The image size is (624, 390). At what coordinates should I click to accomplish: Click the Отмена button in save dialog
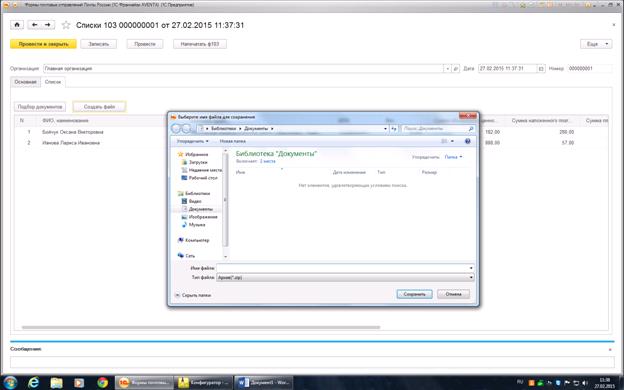[x=453, y=294]
